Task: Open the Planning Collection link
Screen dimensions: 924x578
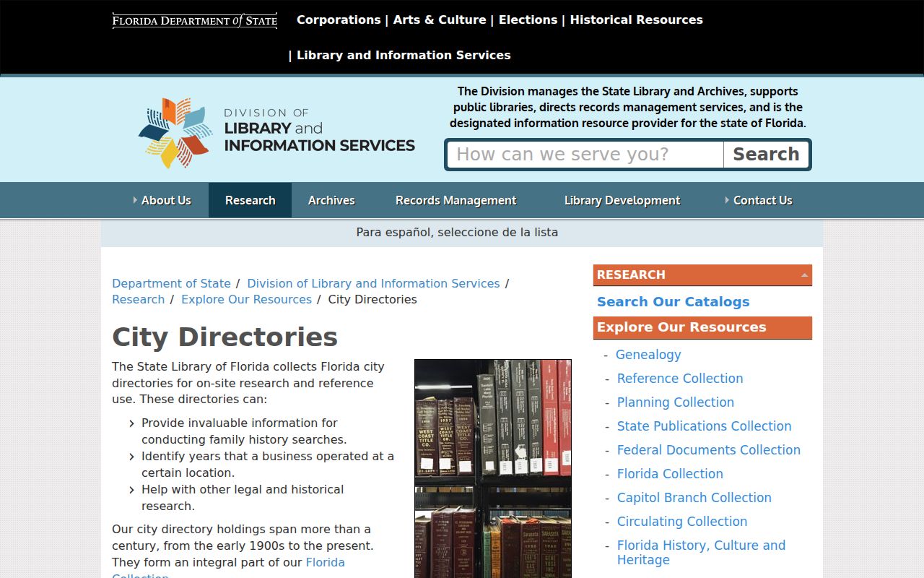Action: (676, 402)
